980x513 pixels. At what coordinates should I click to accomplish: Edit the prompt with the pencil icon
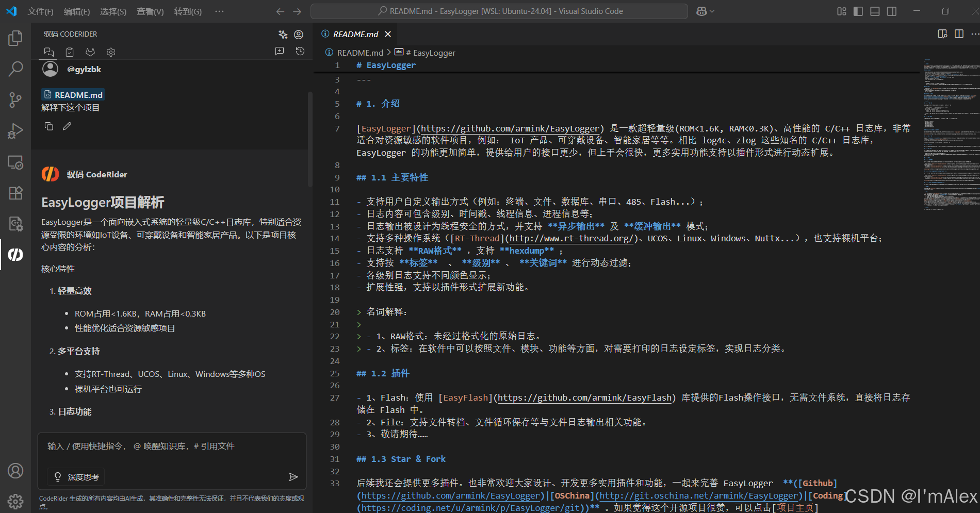(x=67, y=126)
